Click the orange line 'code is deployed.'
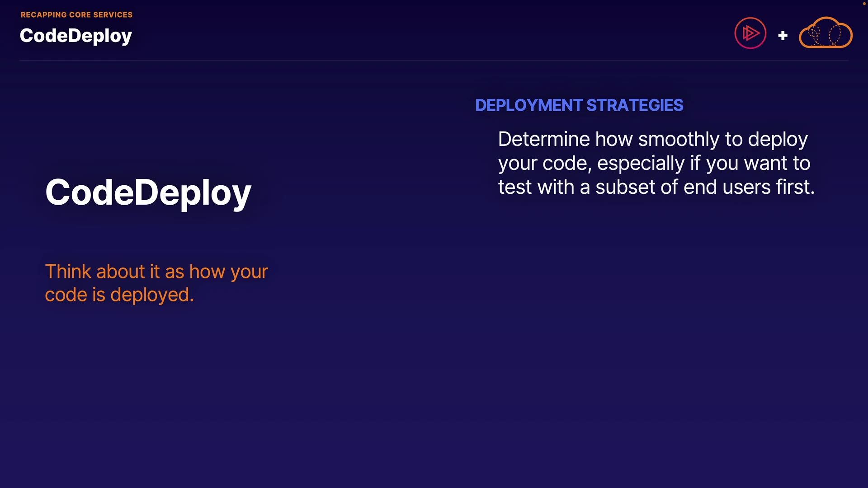Viewport: 868px width, 488px height. 119,295
